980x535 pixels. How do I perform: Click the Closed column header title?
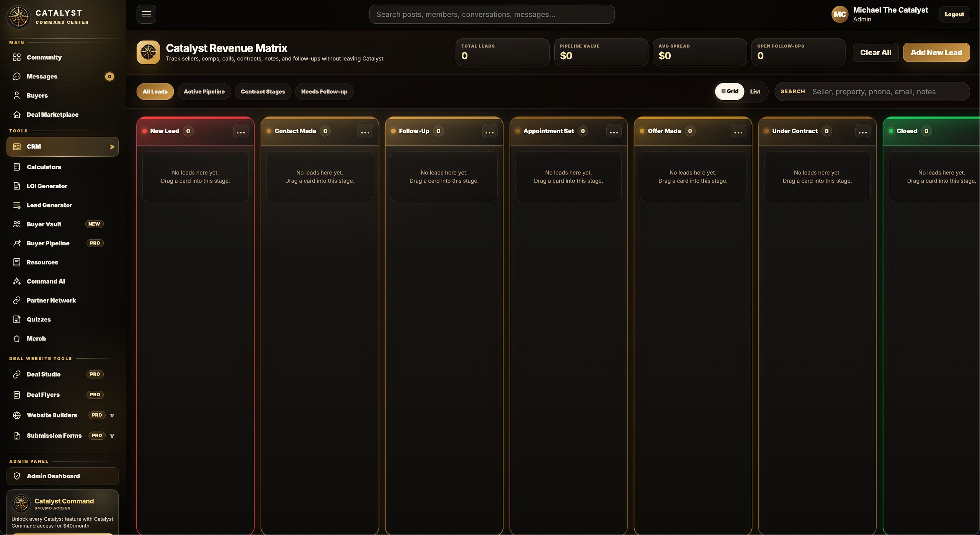907,131
